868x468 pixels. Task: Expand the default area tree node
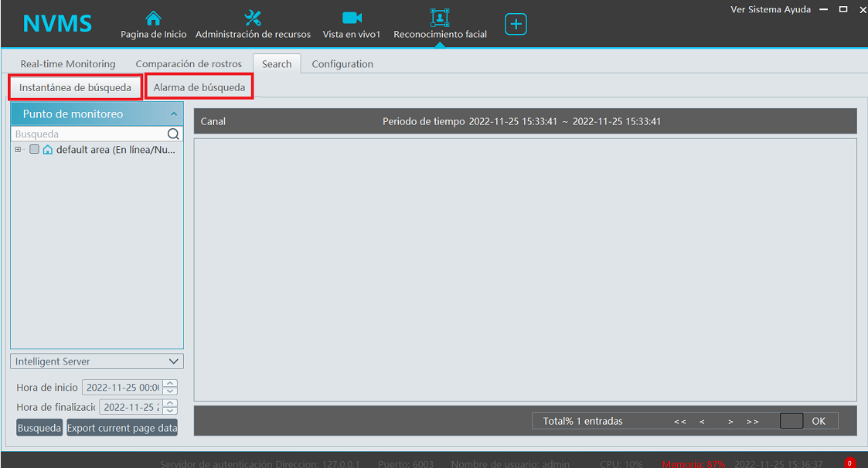coord(18,150)
